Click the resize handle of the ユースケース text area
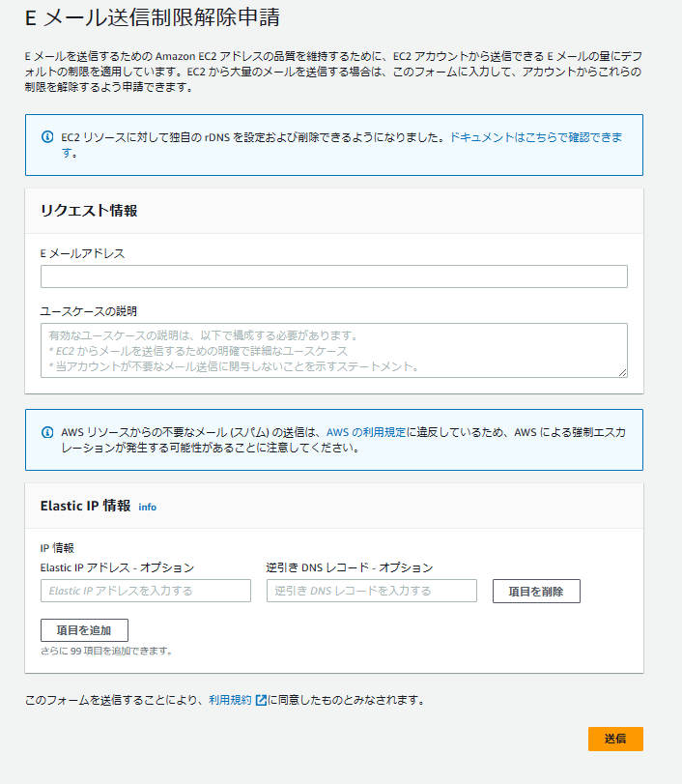Viewport: 682px width, 784px height. [x=622, y=372]
